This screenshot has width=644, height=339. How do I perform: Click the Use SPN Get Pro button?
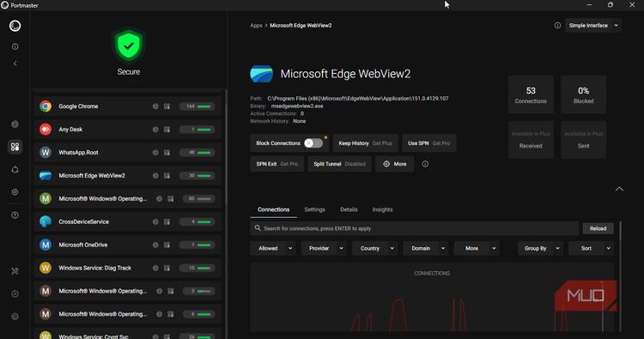[x=428, y=143]
